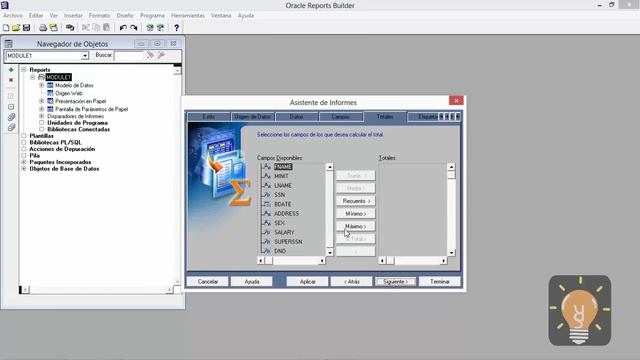Open the MODULE1 dropdown in navigator
640x360 pixels.
85,56
